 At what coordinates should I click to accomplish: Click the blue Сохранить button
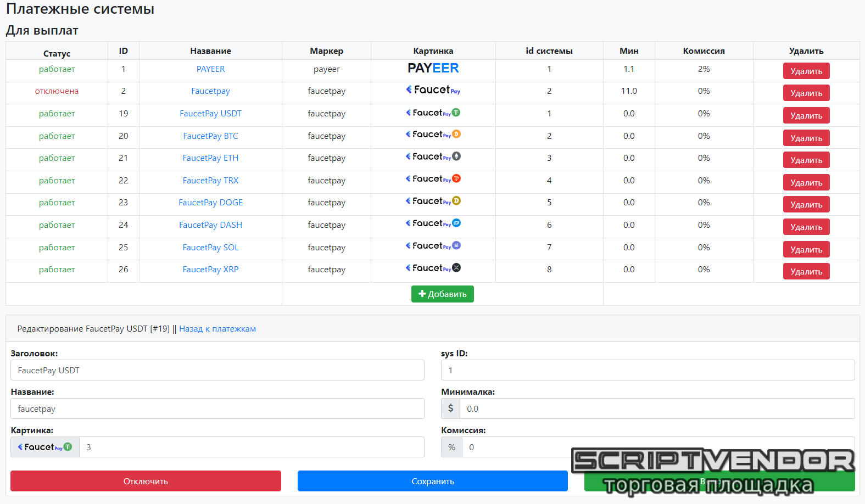(x=433, y=481)
